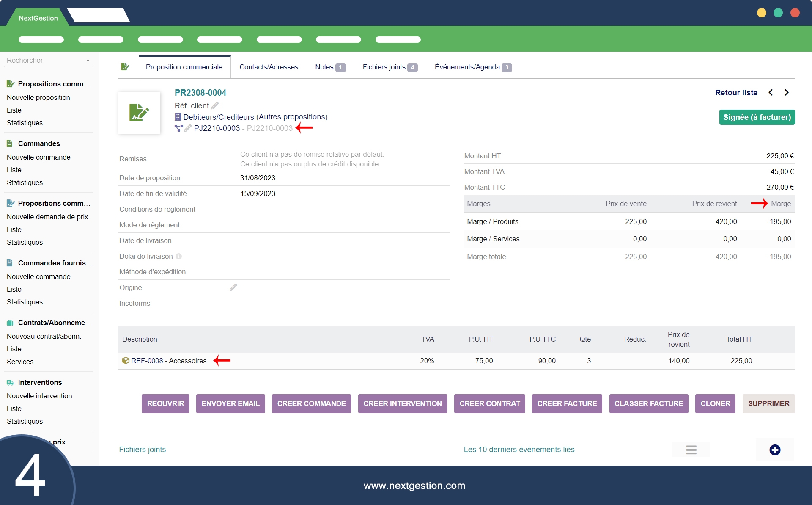Click the proposal thumbnail image
The width and height of the screenshot is (812, 505).
(x=139, y=113)
